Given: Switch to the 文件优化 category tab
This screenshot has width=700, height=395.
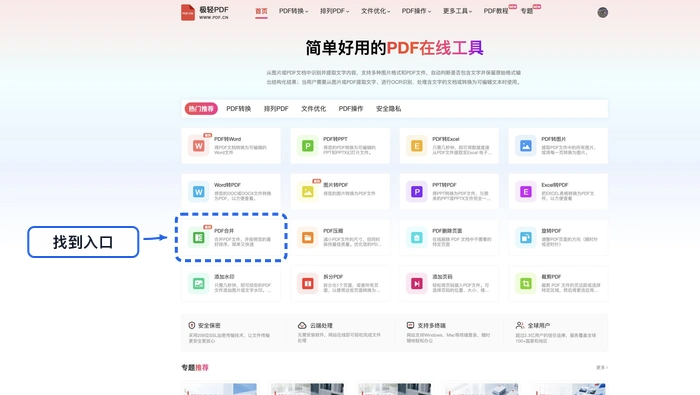Looking at the screenshot, I should (x=313, y=108).
